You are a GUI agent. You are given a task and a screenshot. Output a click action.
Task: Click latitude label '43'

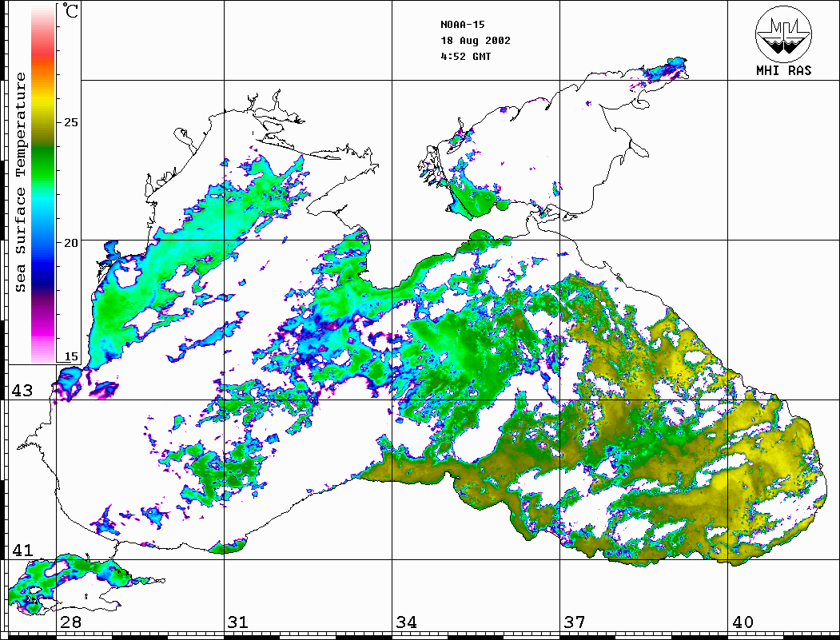22,391
